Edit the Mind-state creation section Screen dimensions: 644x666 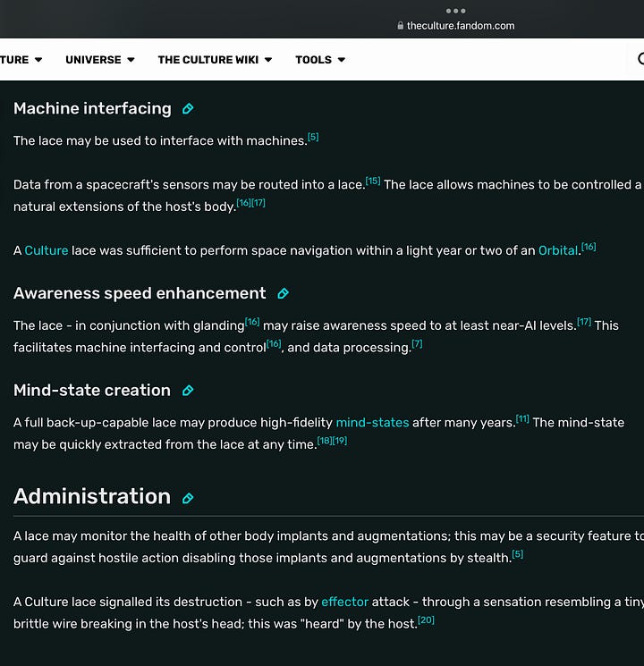(188, 391)
